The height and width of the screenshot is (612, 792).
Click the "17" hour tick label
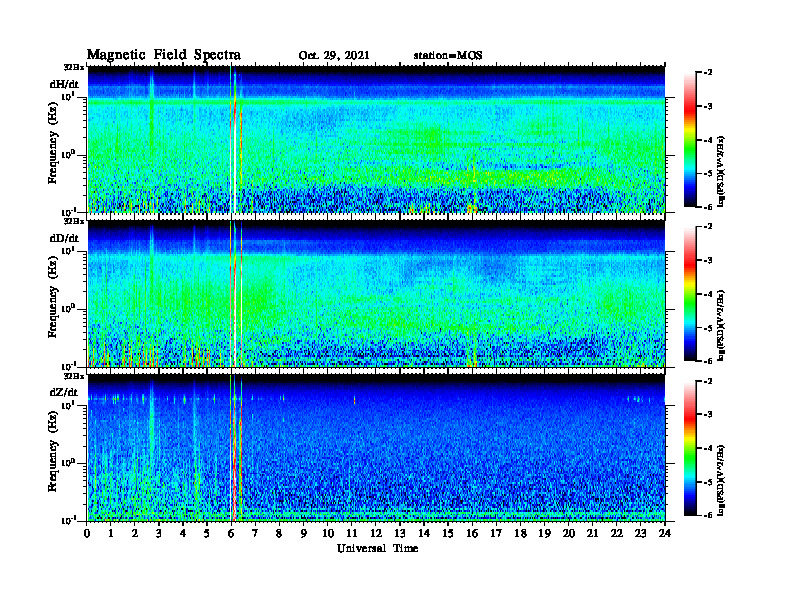(497, 534)
